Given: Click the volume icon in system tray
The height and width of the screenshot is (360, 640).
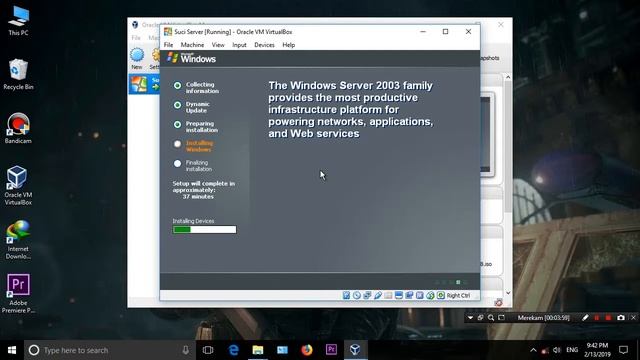Looking at the screenshot, I should pyautogui.click(x=557, y=350).
